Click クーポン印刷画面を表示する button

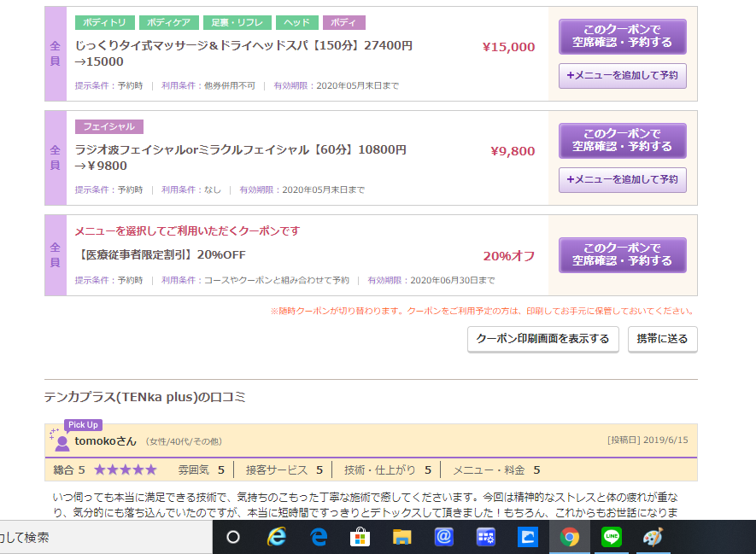542,339
